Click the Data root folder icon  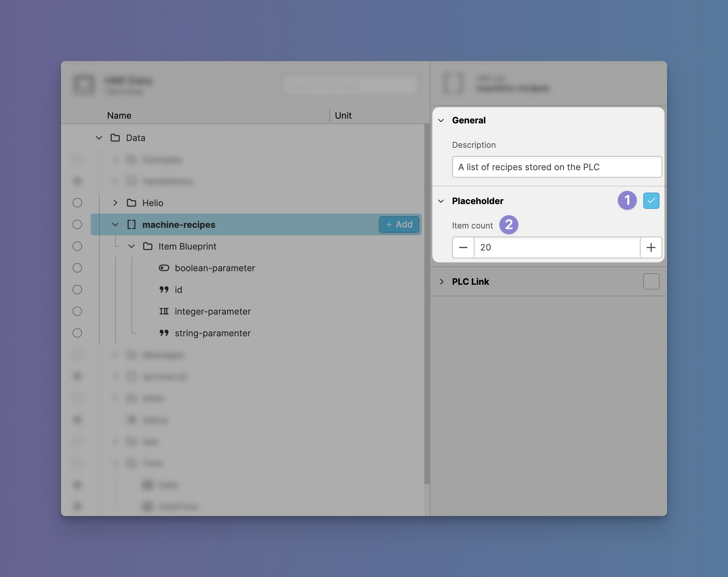point(115,138)
